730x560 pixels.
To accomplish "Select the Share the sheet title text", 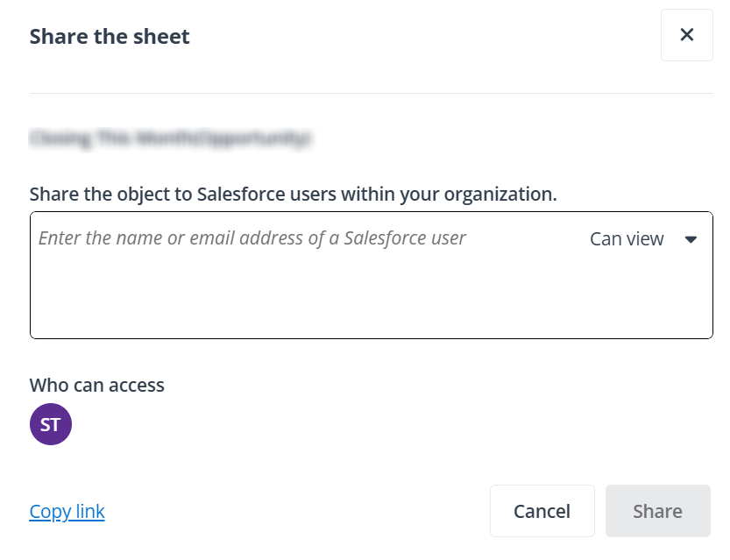I will 109,37.
